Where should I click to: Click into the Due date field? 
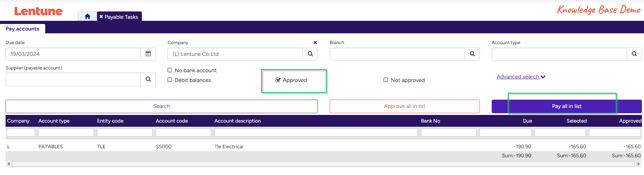73,54
